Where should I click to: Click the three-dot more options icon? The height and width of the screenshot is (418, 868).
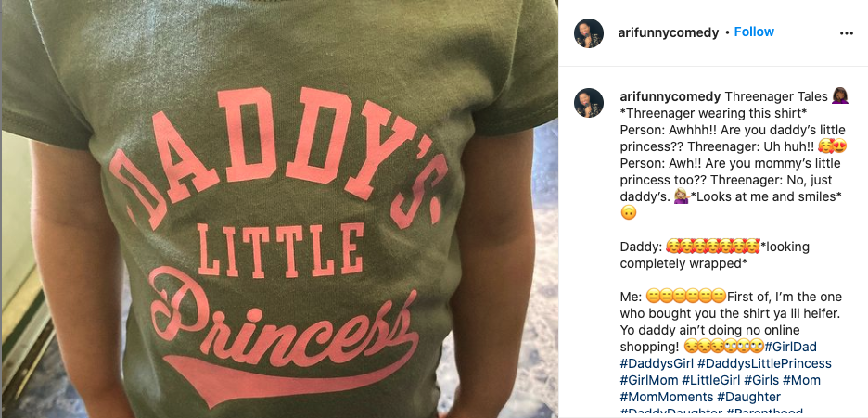[846, 32]
